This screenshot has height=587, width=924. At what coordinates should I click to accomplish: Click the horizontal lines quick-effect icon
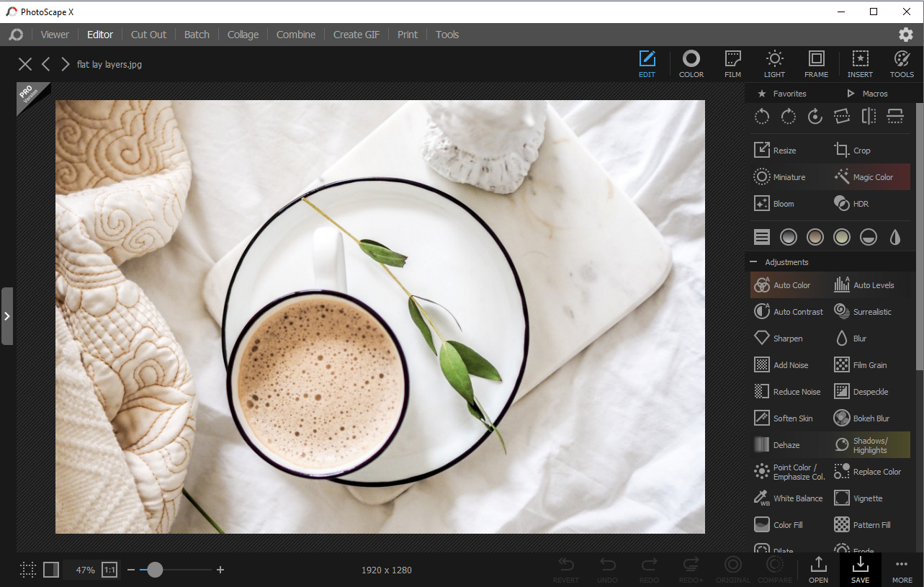[762, 236]
